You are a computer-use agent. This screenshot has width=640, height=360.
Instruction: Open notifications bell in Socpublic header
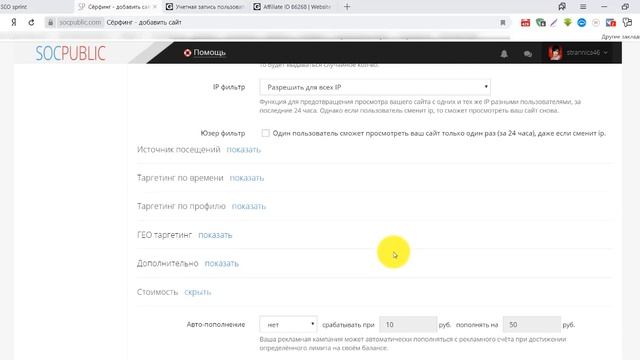click(x=504, y=53)
